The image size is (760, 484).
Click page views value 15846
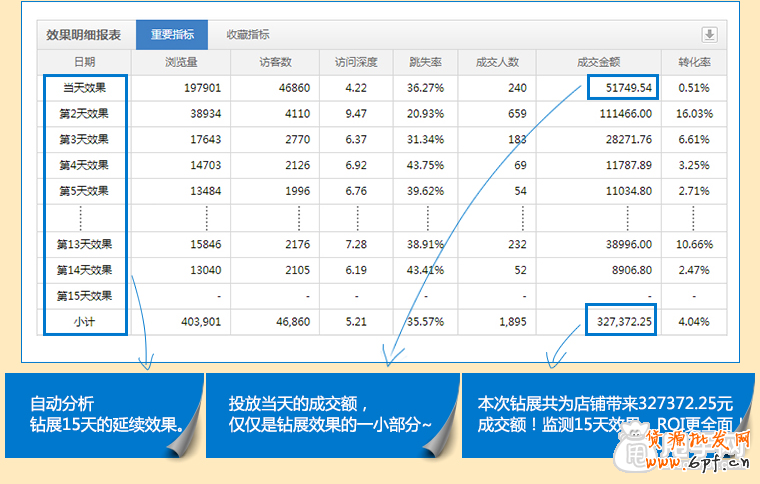coord(206,244)
